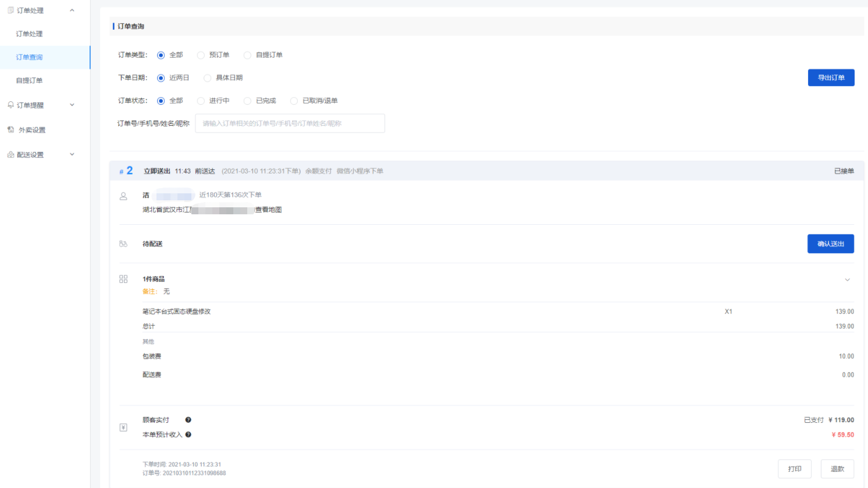Select 近两日 for 下单日期
This screenshot has height=488, width=868.
point(161,78)
